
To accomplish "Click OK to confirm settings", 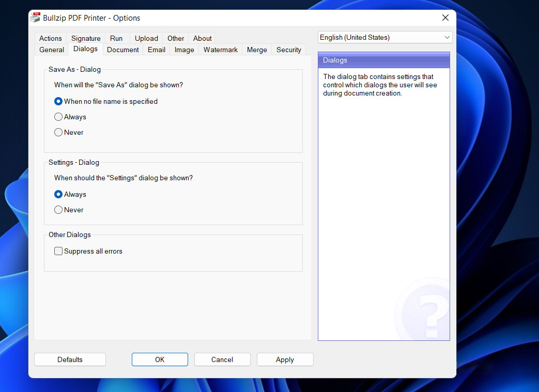I will point(160,359).
